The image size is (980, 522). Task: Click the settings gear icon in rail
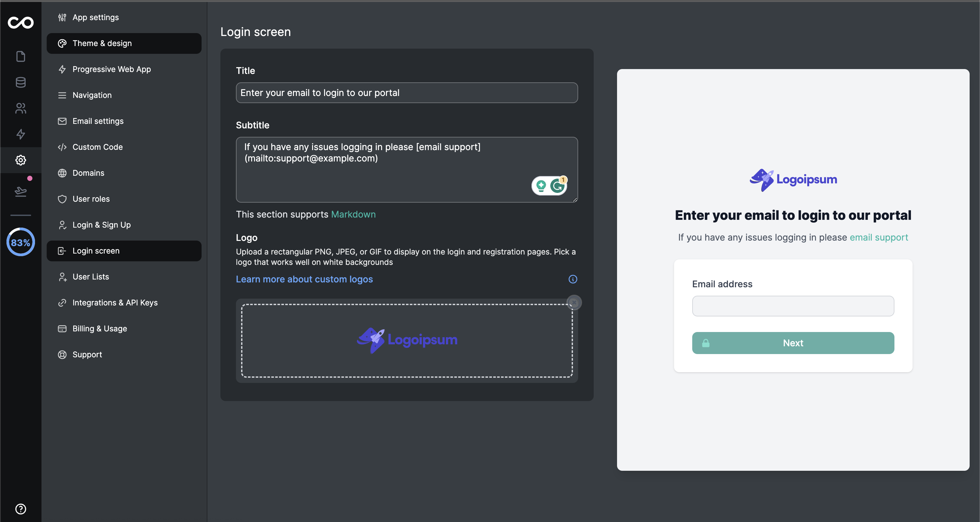tap(20, 160)
